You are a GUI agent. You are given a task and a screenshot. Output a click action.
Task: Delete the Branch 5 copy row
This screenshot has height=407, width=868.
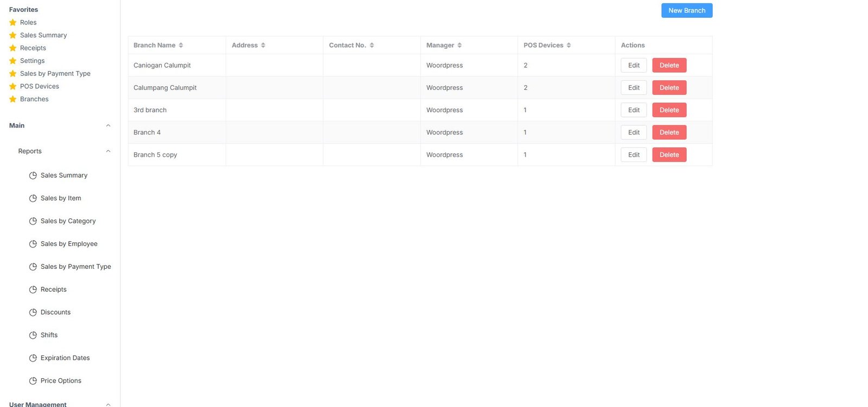point(669,154)
